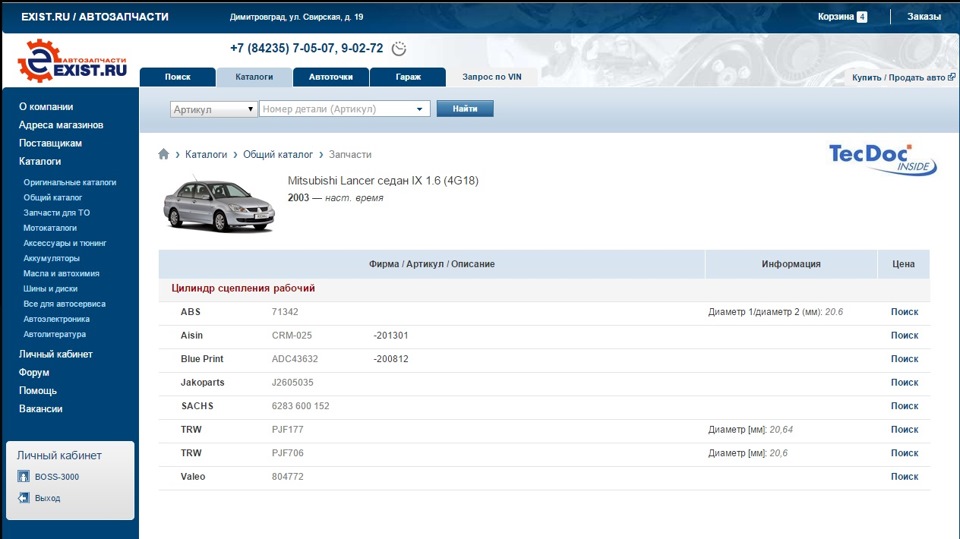
Task: Switch to the Поиск tab
Action: 178,77
